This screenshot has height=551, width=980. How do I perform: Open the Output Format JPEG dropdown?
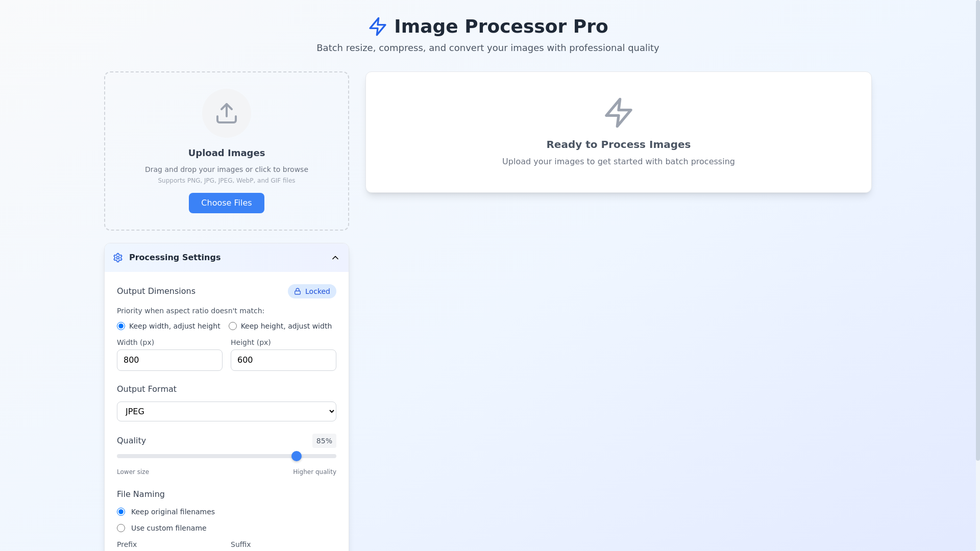[x=227, y=411]
